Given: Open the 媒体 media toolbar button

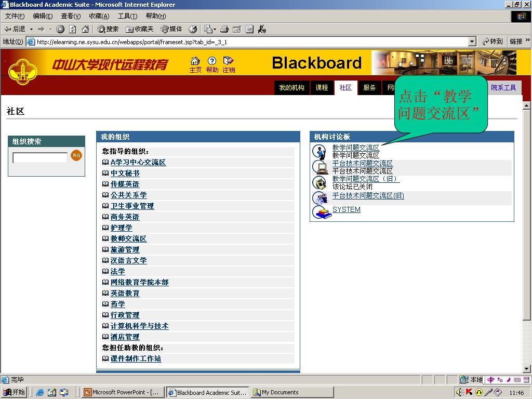Looking at the screenshot, I should (171, 29).
